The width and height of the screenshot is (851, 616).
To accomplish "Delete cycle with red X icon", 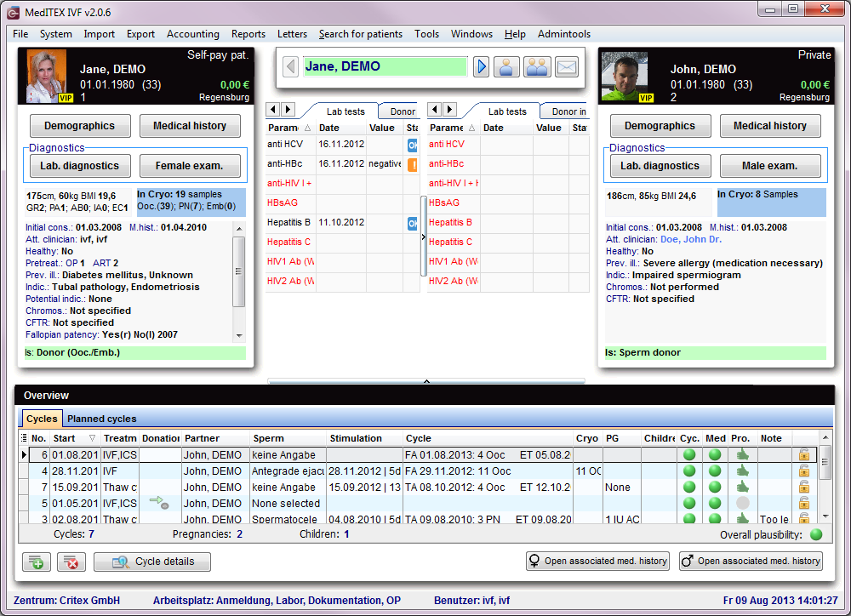I will [71, 562].
